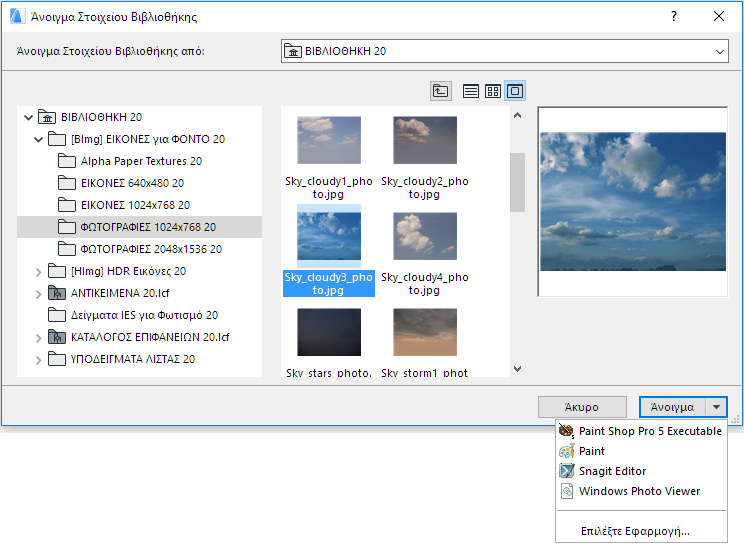Click the Alpha Paper Textures 20 folder icon
This screenshot has width=744, height=544.
[66, 161]
